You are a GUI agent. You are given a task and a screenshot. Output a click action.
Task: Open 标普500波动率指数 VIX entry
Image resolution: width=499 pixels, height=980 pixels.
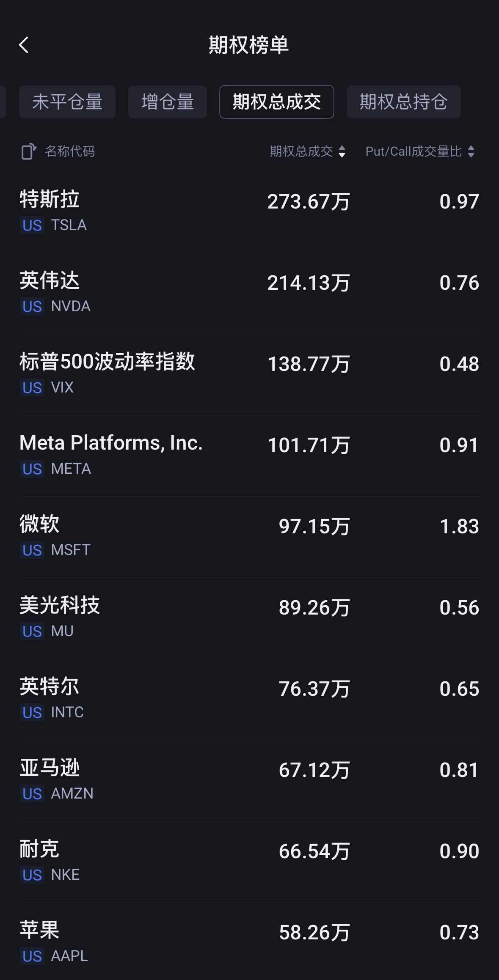pyautogui.click(x=249, y=374)
